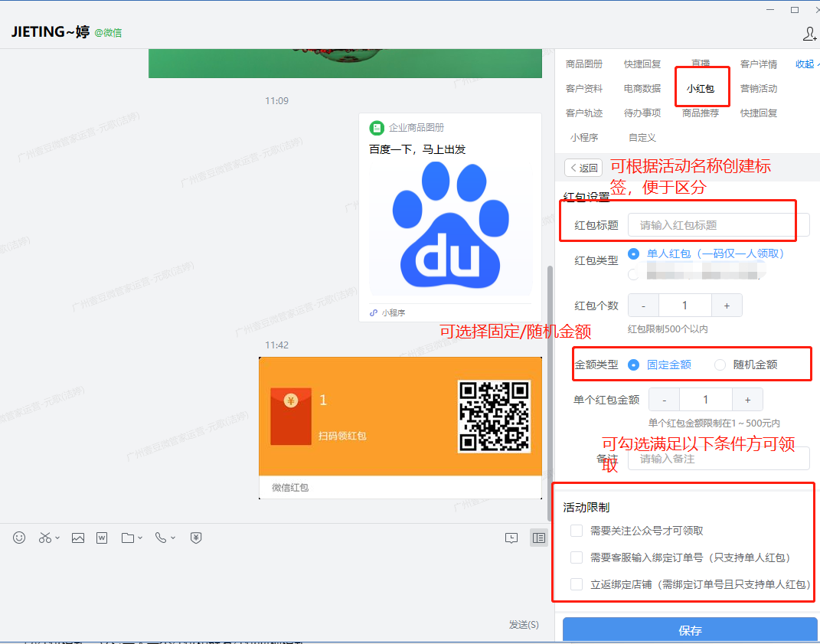Screen dimensions: 820x644
Task: Enable 需要客服输入绑定订单号 checkbox
Action: (x=577, y=557)
